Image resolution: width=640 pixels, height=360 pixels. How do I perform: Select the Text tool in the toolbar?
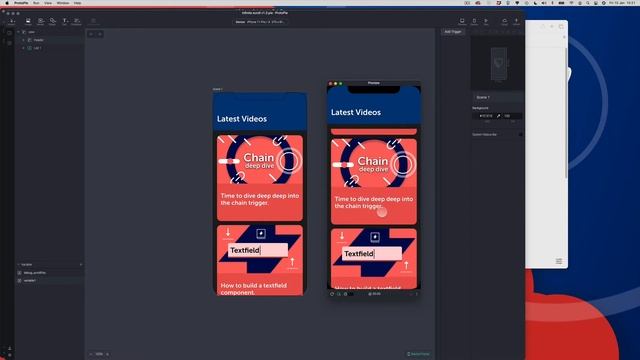coord(64,21)
